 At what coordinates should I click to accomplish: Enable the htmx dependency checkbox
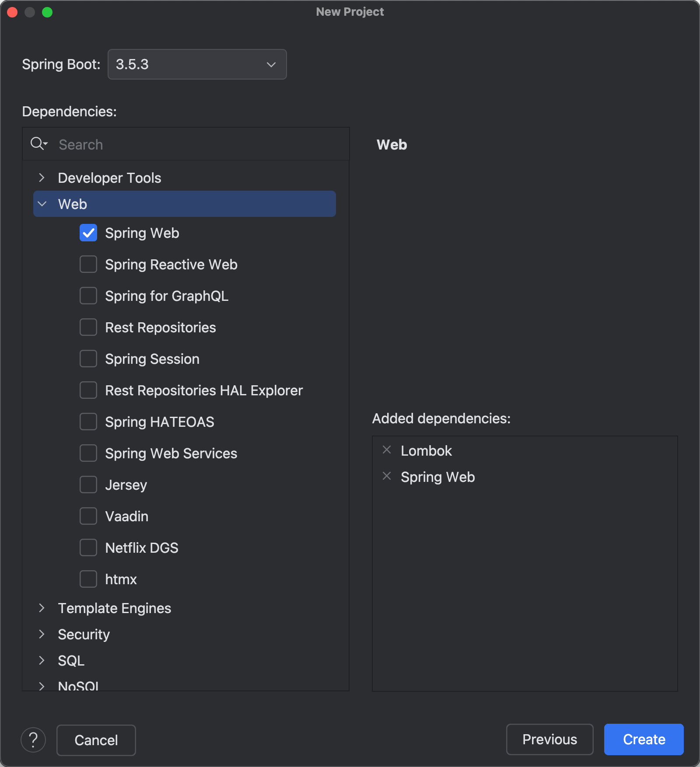click(x=88, y=579)
